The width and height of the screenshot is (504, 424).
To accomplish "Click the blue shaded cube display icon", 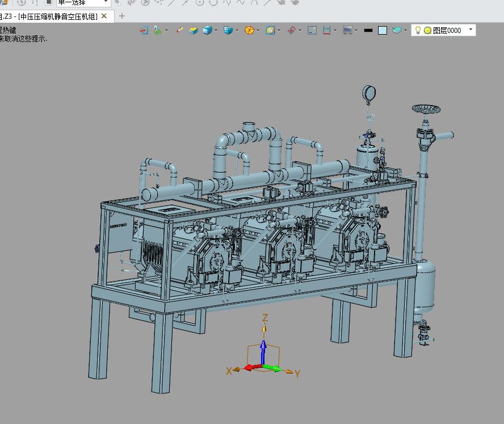I will click(207, 31).
